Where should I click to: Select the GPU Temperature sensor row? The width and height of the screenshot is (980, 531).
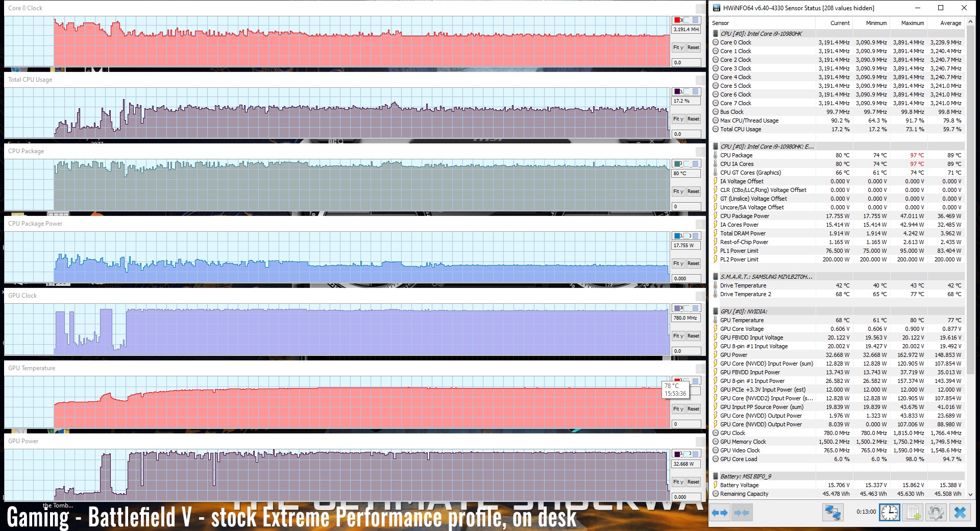point(742,320)
